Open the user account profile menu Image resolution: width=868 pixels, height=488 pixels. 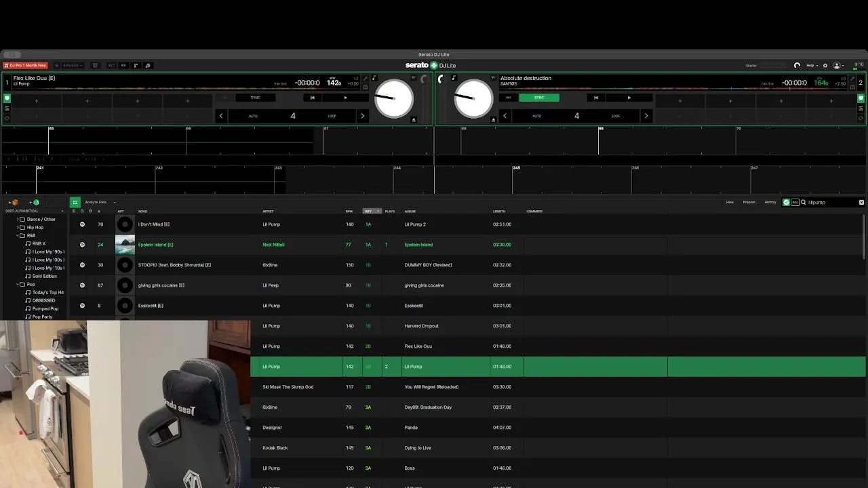pyautogui.click(x=838, y=66)
